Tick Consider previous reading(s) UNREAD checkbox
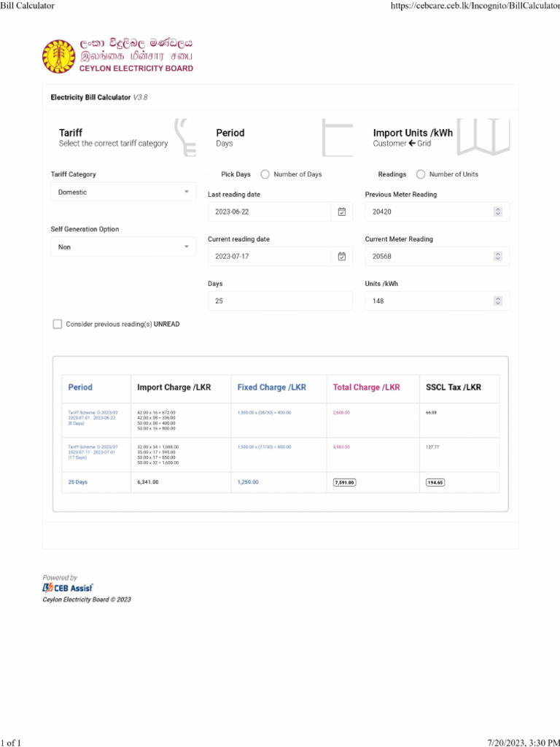 [58, 324]
